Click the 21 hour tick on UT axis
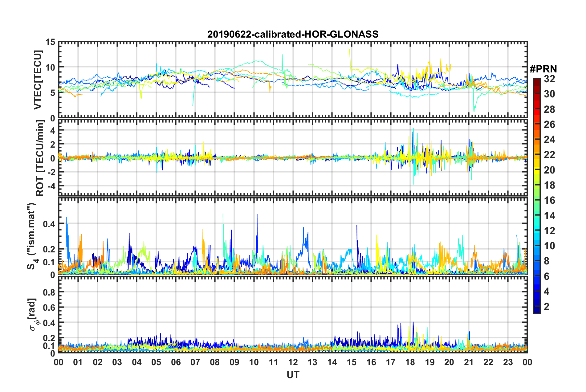Viewport: 586px width, 392px height. [469, 362]
